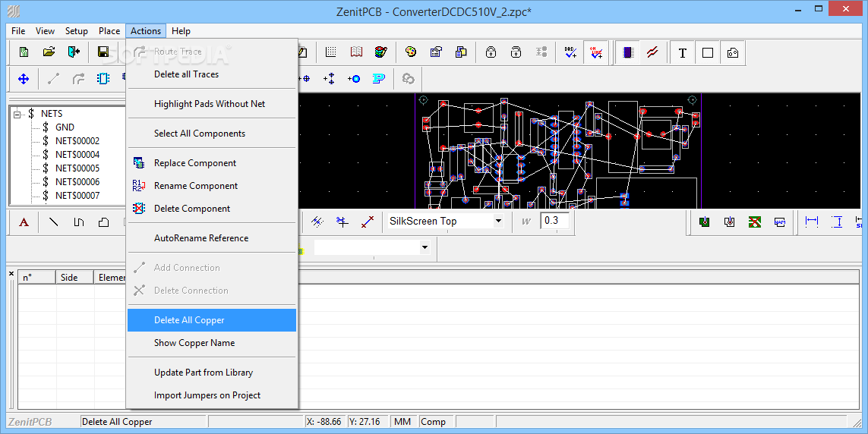Select the GND net in tree

pyautogui.click(x=65, y=127)
